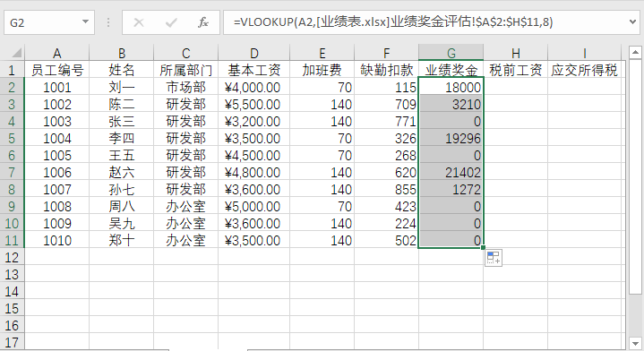
Task: Confirm entry using the checkmark icon
Action: [171, 22]
